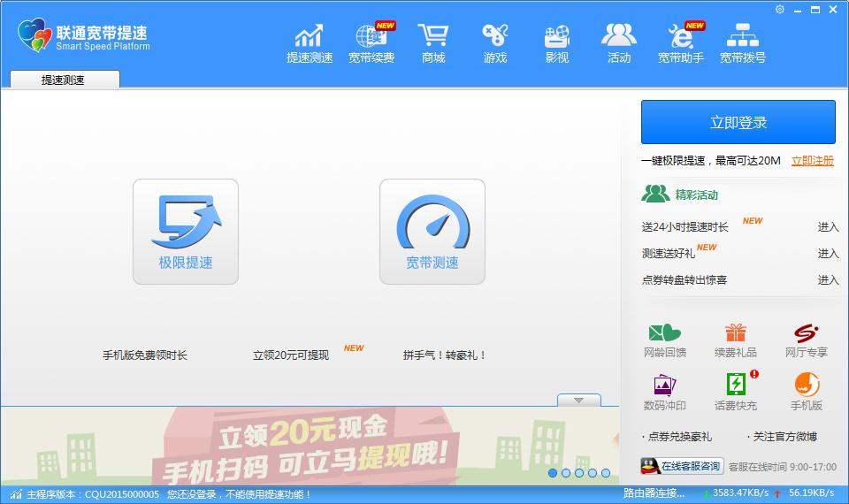Click the 3583.47KB/s download speed
849x504 pixels.
(x=740, y=493)
